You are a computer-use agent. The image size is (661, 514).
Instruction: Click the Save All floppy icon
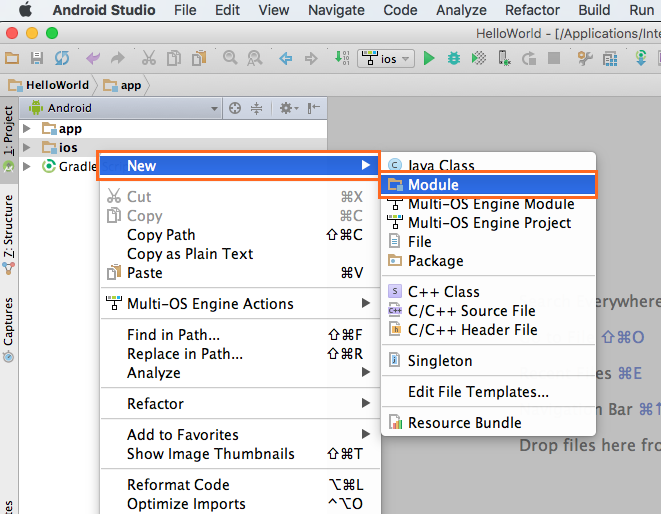37,58
